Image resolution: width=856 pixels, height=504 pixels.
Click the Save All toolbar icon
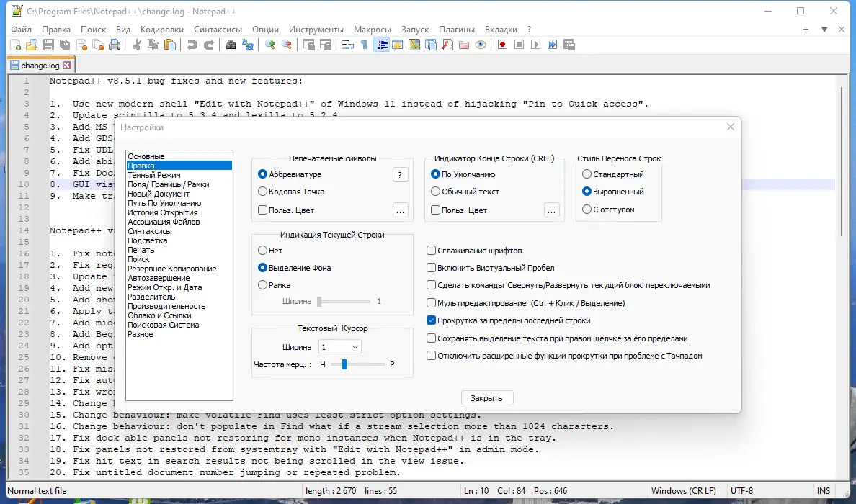[65, 45]
